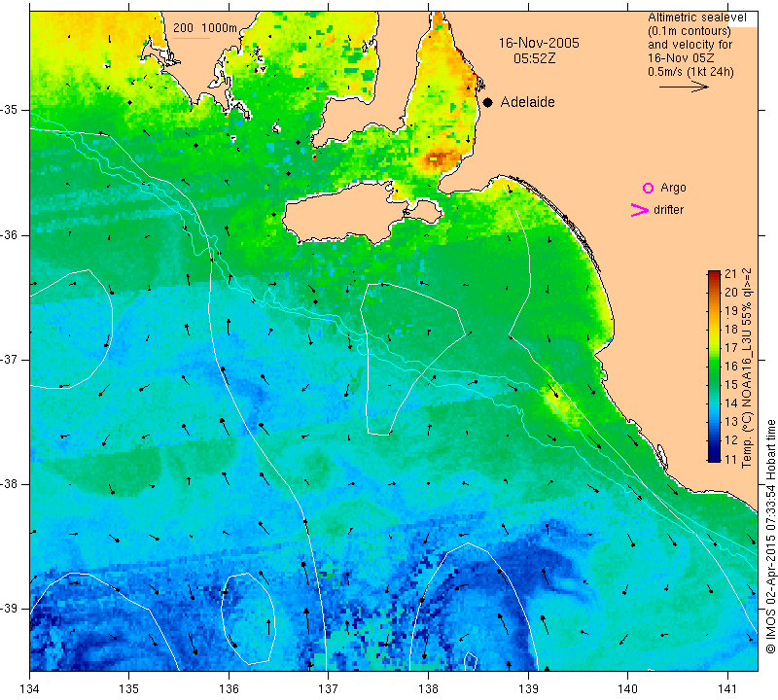Click the latitude axis label -37
The height and width of the screenshot is (700, 778).
pos(10,359)
